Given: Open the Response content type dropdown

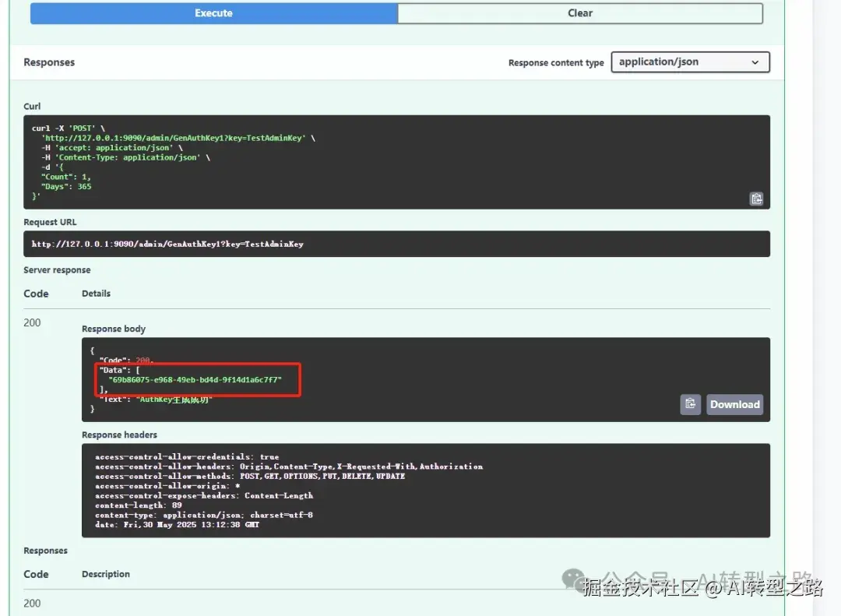Looking at the screenshot, I should (x=690, y=62).
